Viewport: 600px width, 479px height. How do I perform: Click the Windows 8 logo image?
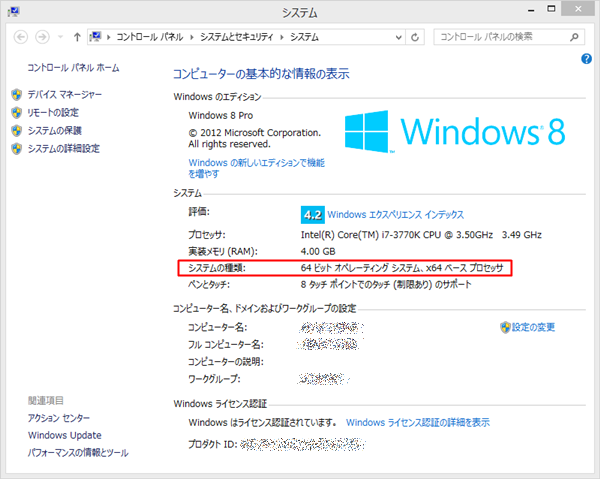(x=455, y=131)
